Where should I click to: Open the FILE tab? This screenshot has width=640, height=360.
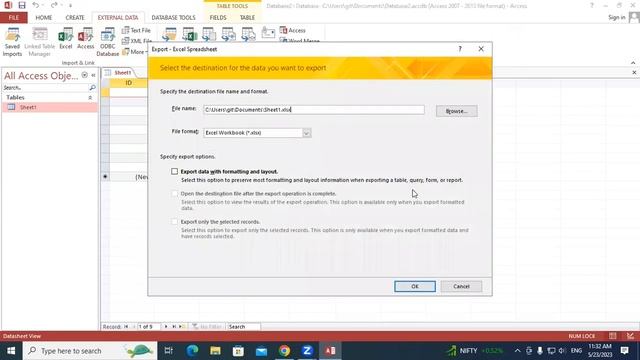[13, 18]
